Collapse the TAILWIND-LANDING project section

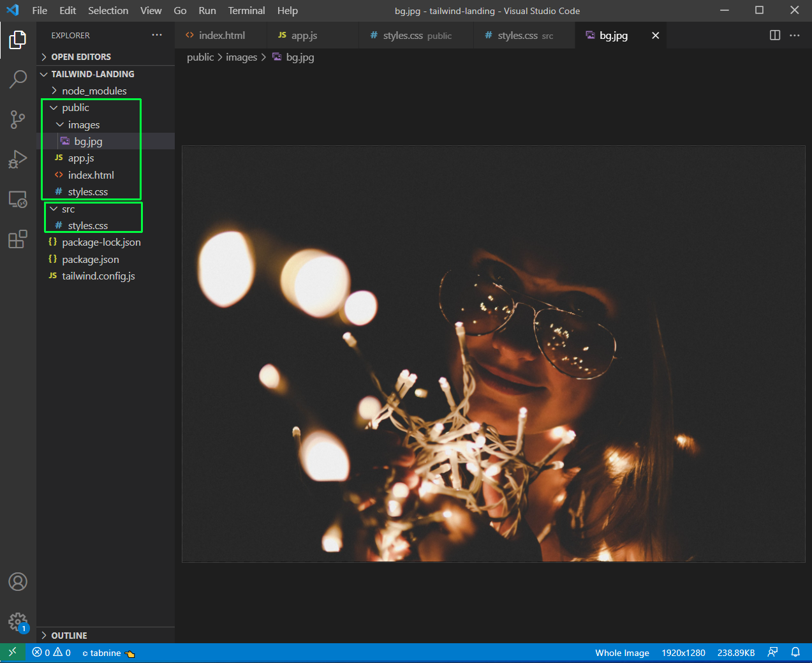[x=106, y=74]
